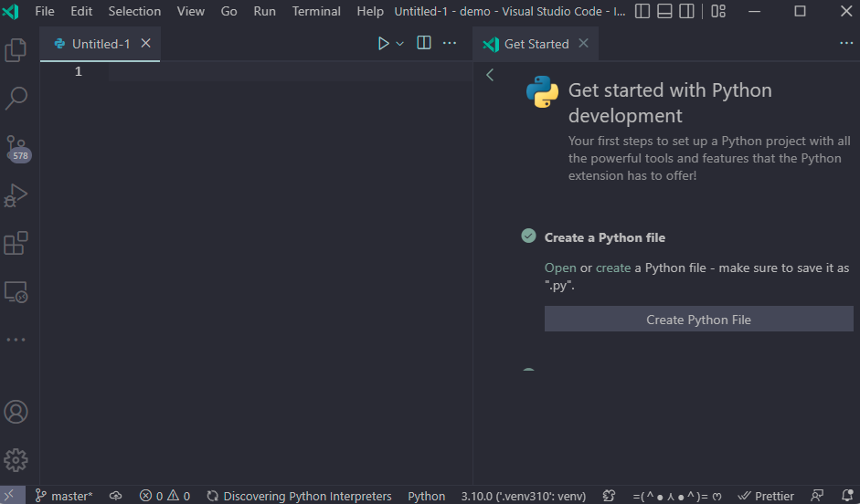
Task: Click 'Get started with Python development' heading
Action: click(670, 103)
